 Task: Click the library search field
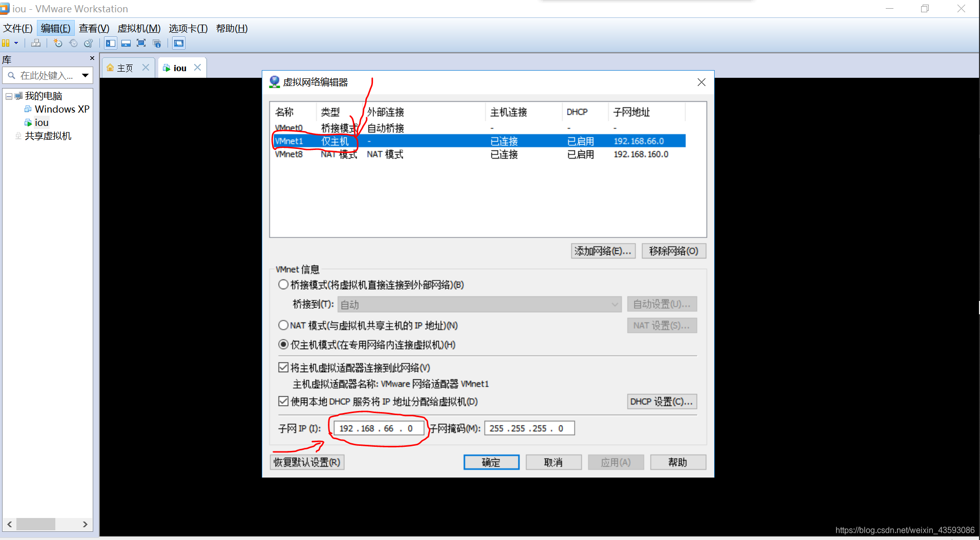click(48, 76)
